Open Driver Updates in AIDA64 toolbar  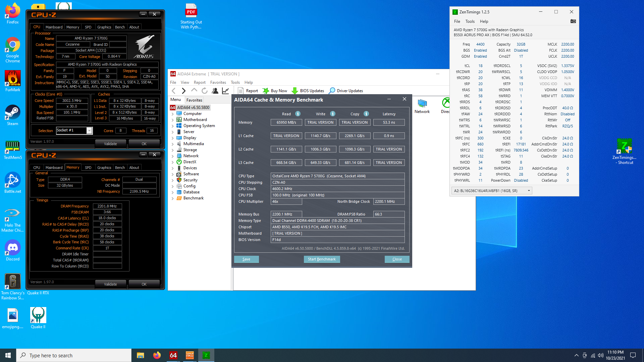pyautogui.click(x=346, y=90)
